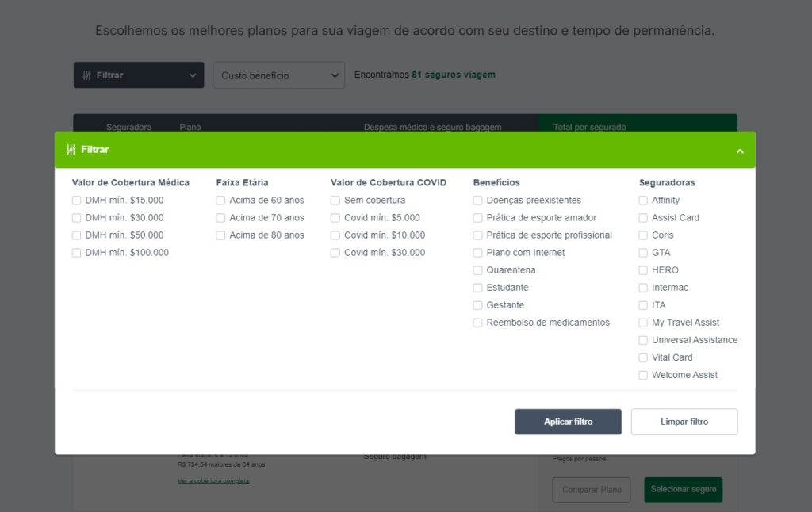
Task: Collapse the filter panel with the chevron arrow
Action: pos(740,150)
